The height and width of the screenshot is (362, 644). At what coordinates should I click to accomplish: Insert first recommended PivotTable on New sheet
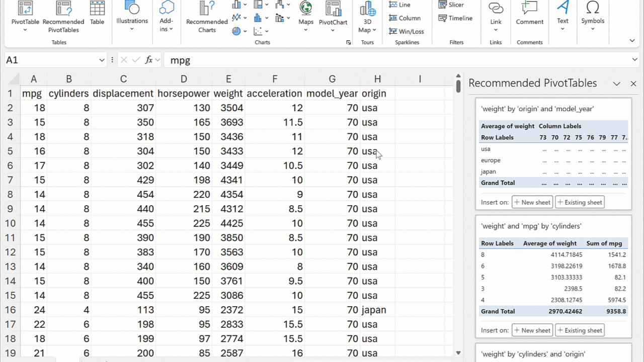(x=532, y=202)
